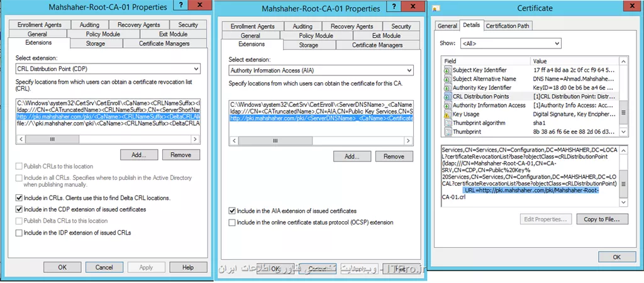Click the horizontal scrollbar of CDP locations list
Screen dimensions: 644x283
click(108, 140)
